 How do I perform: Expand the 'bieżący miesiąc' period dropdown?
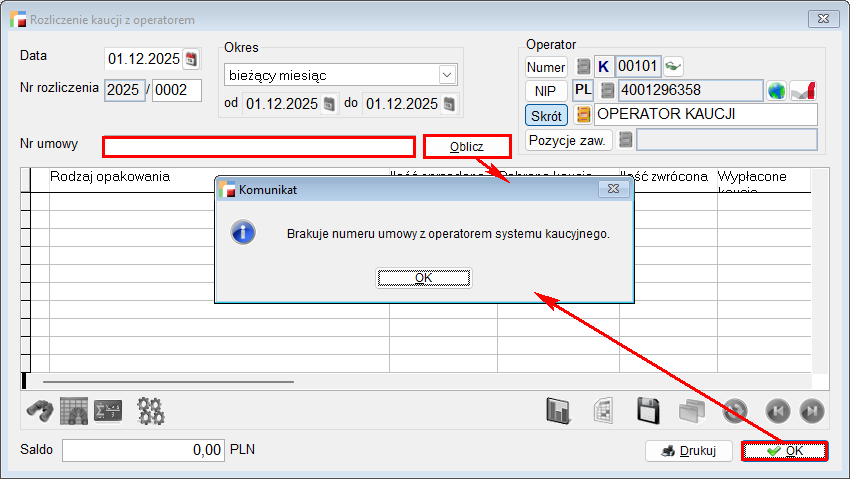[445, 75]
